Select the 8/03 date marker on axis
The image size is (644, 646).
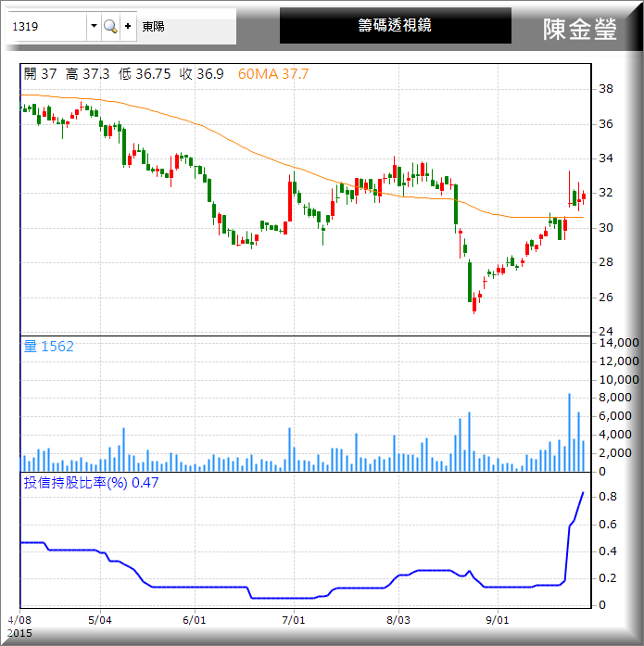pyautogui.click(x=398, y=619)
